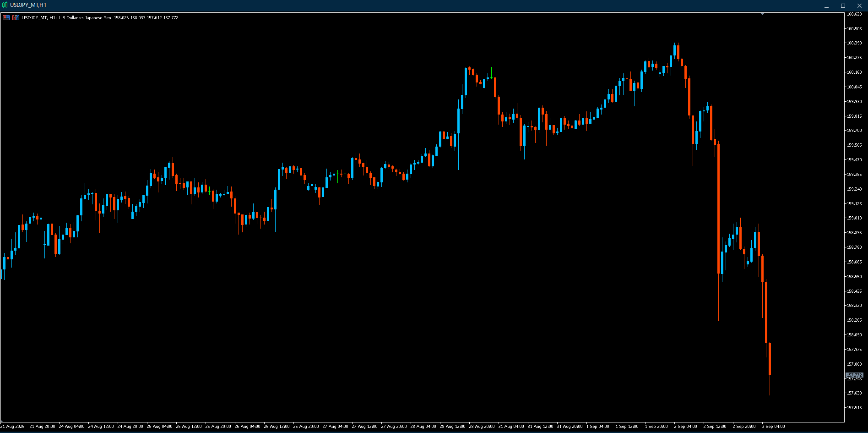Image resolution: width=868 pixels, height=433 pixels.
Task: Click the 1 Sep 04:00 time label
Action: [x=597, y=427]
